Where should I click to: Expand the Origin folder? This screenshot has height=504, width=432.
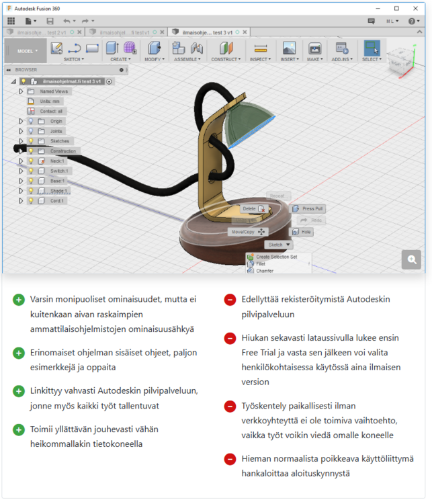21,121
